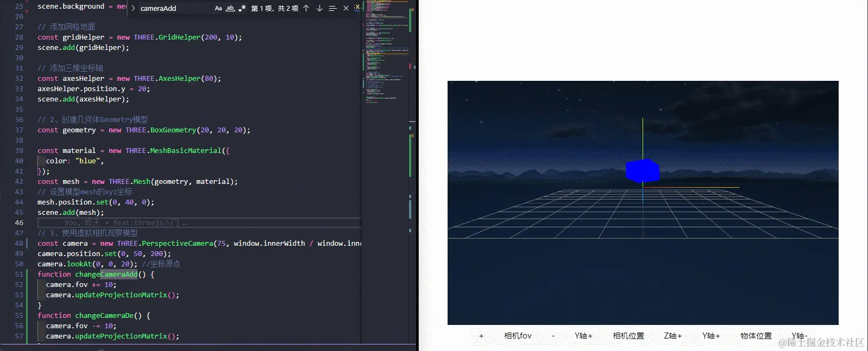The width and height of the screenshot is (868, 351).
Task: Enable regular expression (.*) search
Action: click(242, 8)
